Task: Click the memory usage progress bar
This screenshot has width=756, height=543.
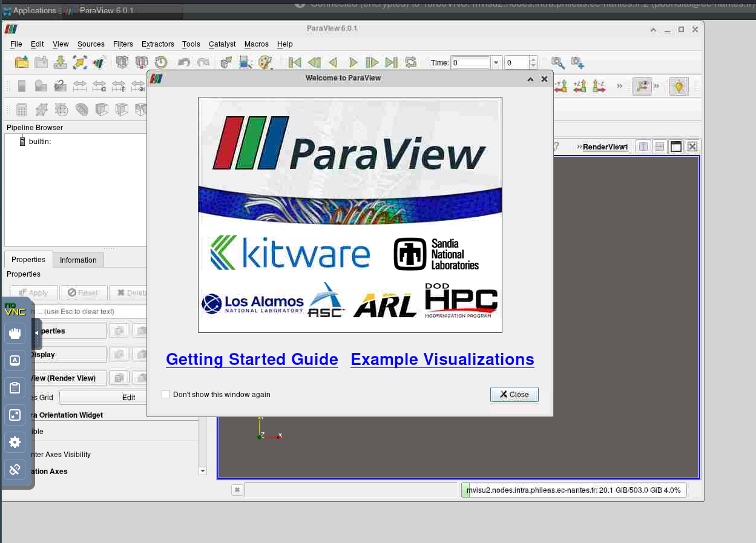Action: tap(573, 490)
